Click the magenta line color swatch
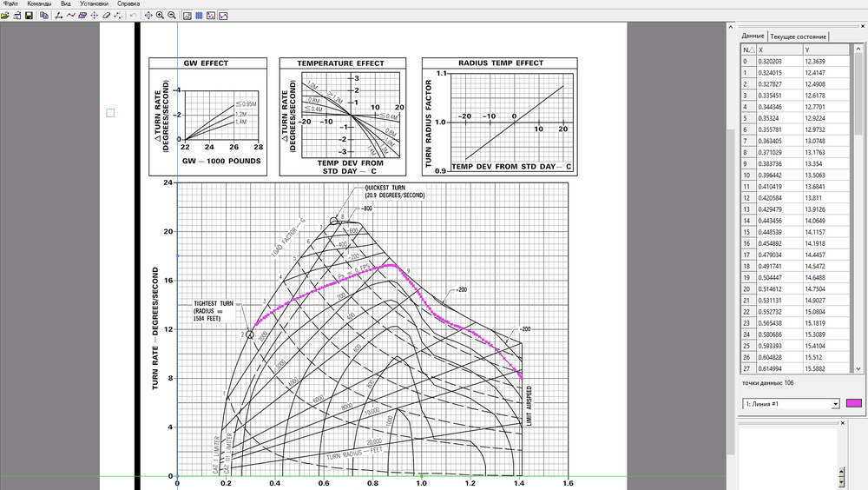The image size is (868, 490). [854, 403]
